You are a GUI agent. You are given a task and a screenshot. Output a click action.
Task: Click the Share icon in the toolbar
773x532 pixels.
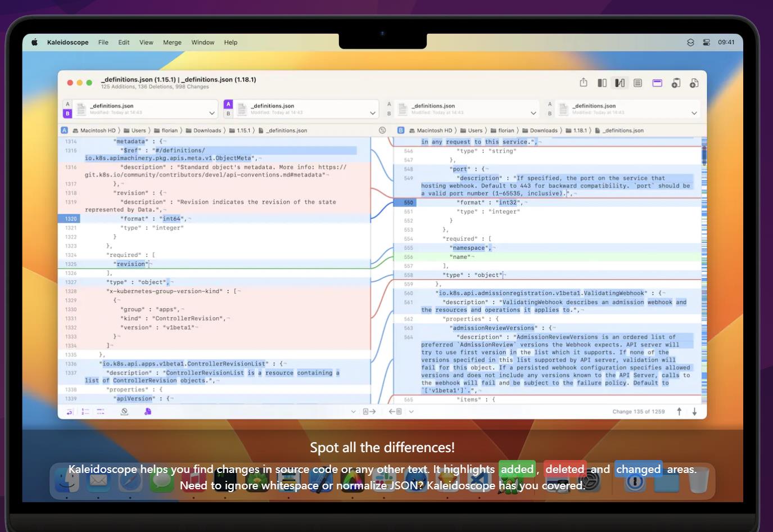click(x=584, y=83)
